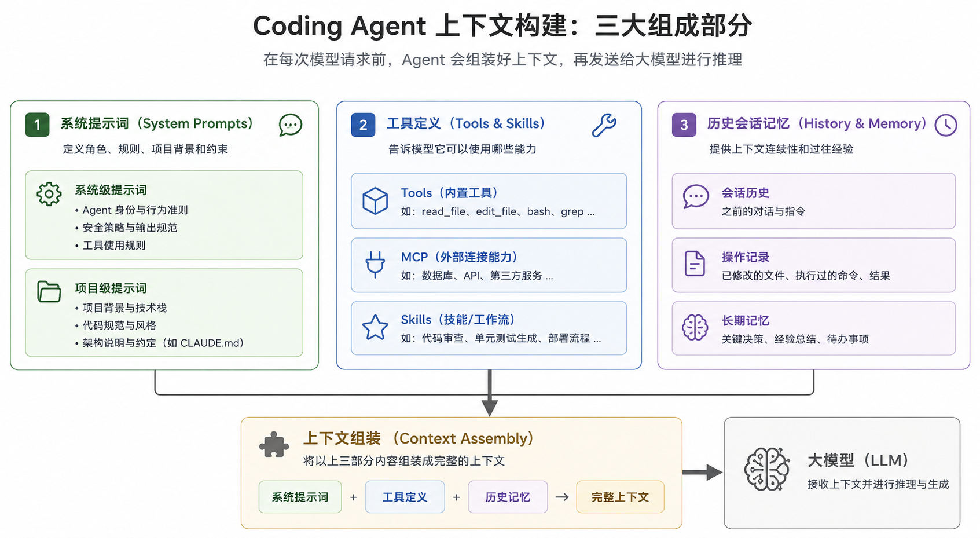Click the purple 历史记忆 chip
980x538 pixels.
[x=508, y=497]
